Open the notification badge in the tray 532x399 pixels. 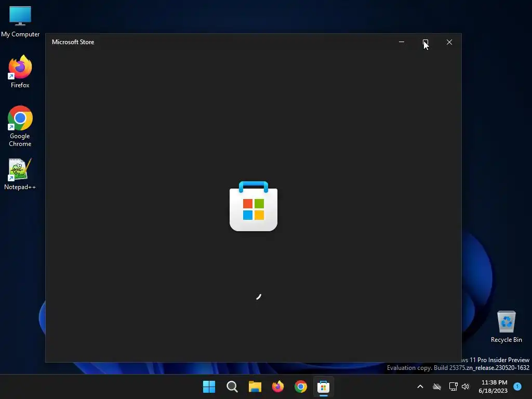coord(517,386)
